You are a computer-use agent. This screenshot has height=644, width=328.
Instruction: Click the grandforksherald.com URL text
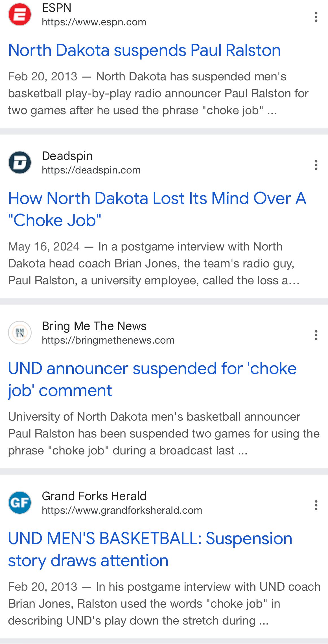click(122, 510)
